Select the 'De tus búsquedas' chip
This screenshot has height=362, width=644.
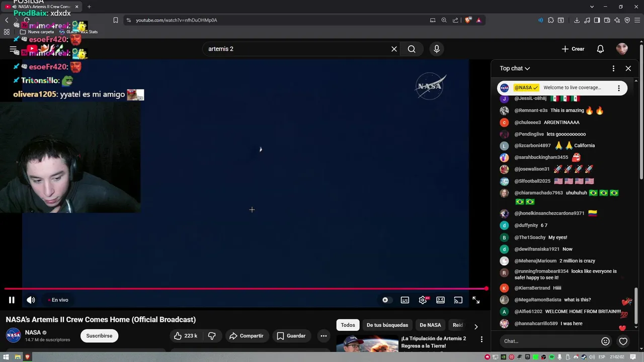(x=387, y=325)
